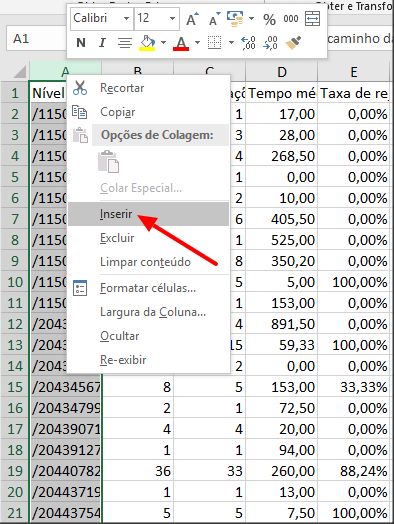Open font color dropdown arrow

197,43
